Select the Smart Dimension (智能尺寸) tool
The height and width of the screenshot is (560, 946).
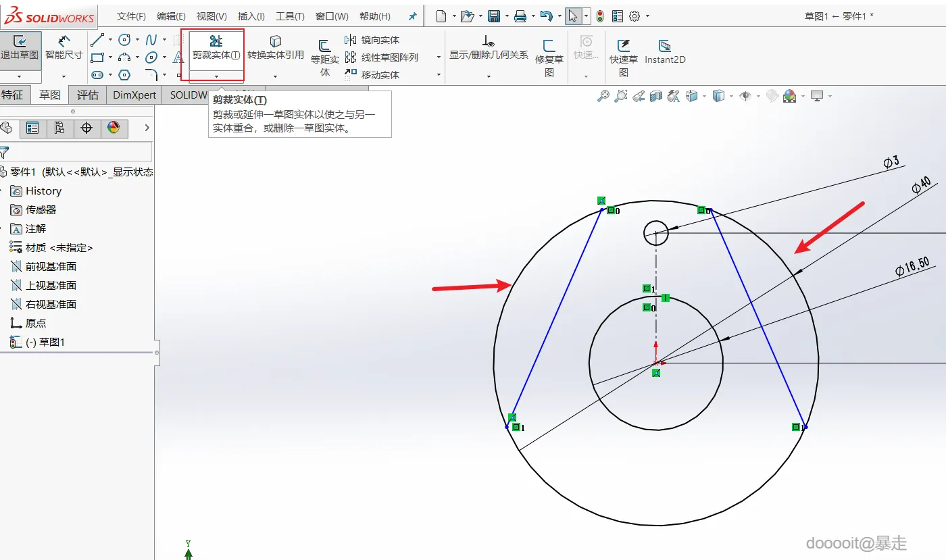point(64,48)
